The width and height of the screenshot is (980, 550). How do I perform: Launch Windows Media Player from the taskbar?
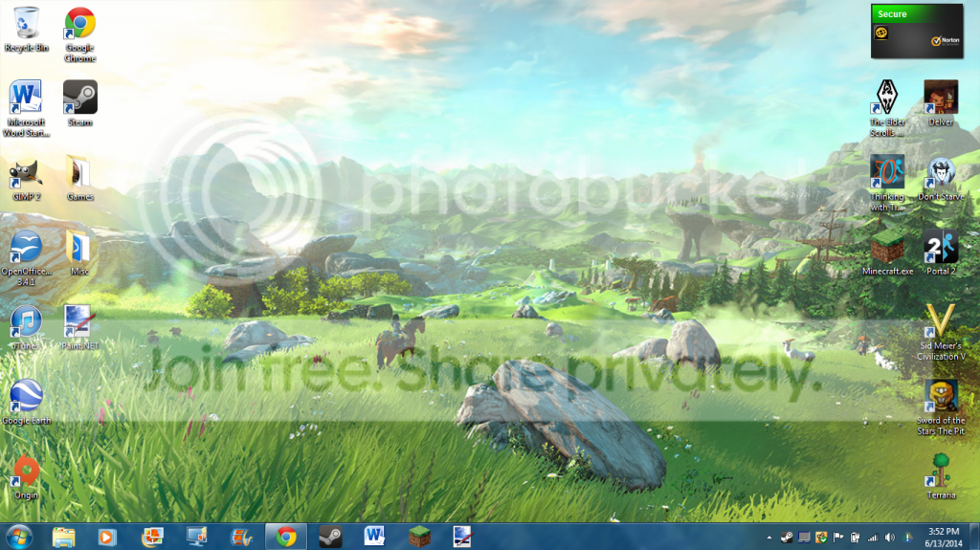tap(107, 537)
